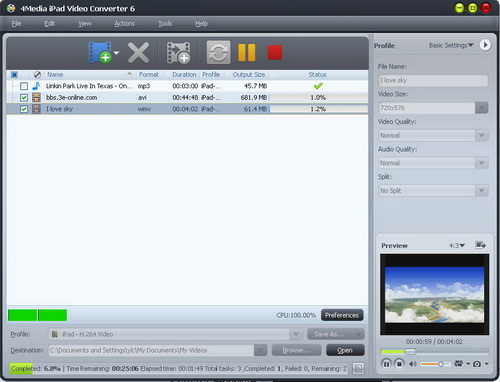Click the snapshot camera icon in Preview
This screenshot has height=382, width=500.
pos(477,364)
